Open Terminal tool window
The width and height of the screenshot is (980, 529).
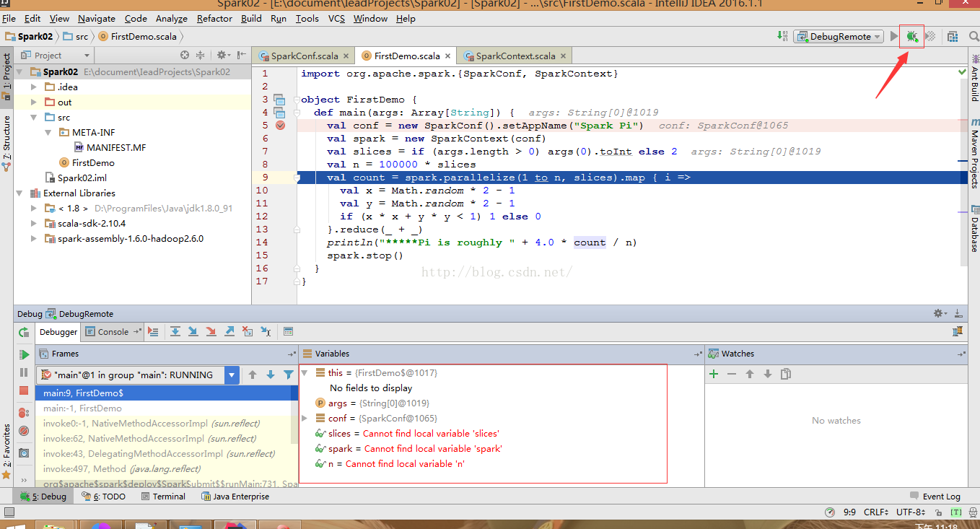click(x=163, y=497)
